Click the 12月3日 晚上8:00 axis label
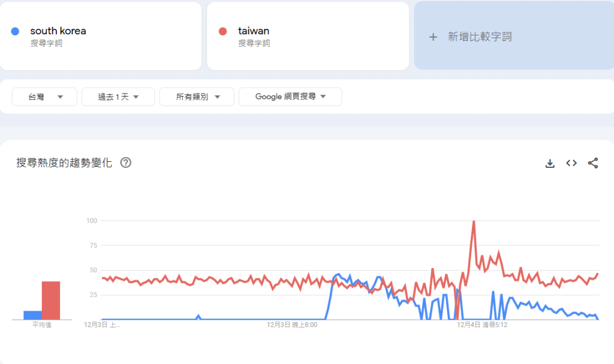The width and height of the screenshot is (614, 364). coord(294,326)
